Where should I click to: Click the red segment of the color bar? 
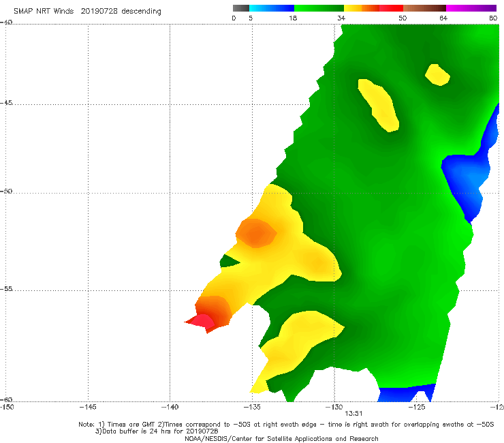pos(391,8)
